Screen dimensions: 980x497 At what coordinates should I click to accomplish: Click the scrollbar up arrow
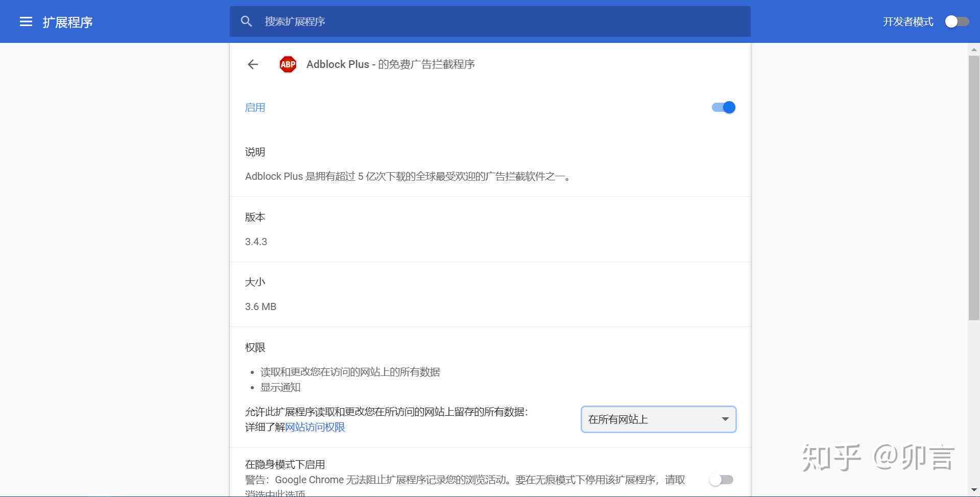[974, 50]
